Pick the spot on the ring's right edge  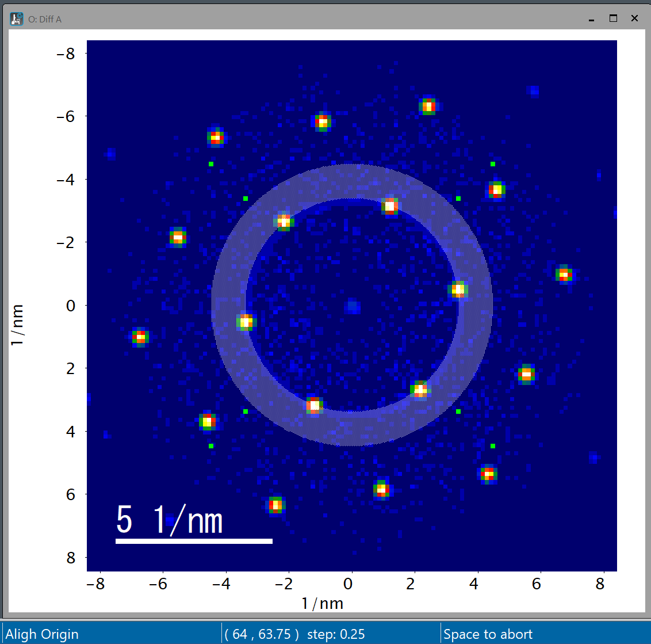(x=458, y=290)
